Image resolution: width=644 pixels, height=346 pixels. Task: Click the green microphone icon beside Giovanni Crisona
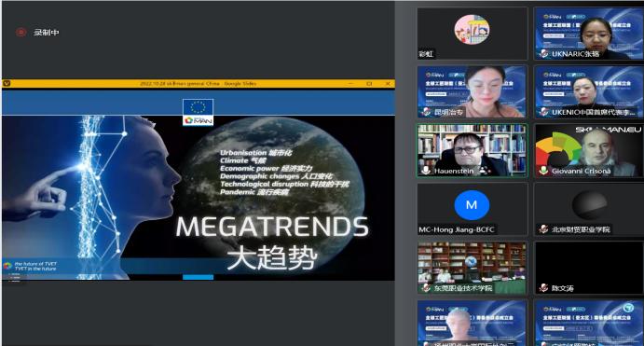pos(543,171)
